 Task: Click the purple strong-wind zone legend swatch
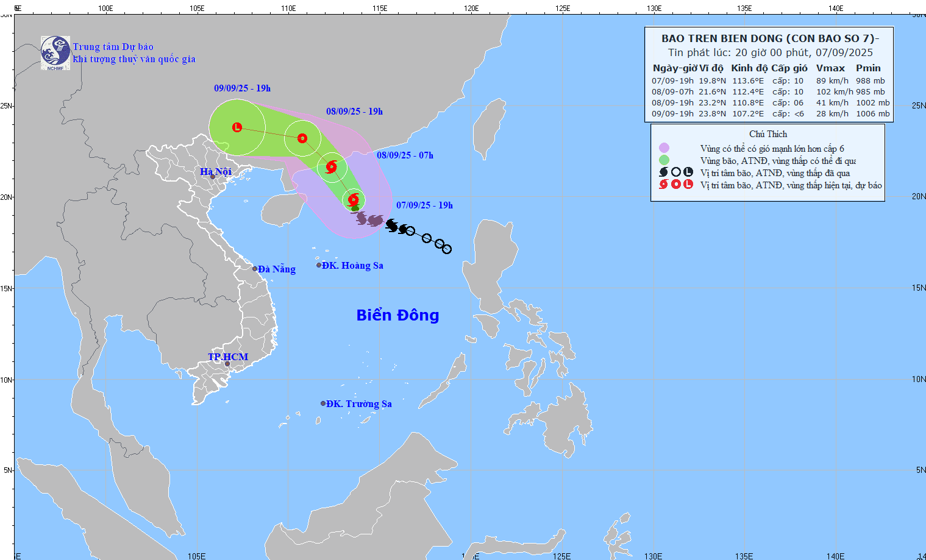664,148
